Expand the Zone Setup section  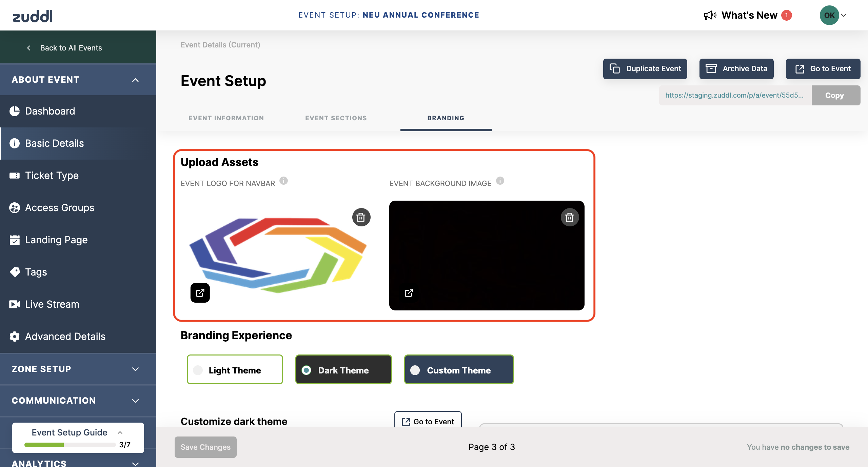pos(135,369)
